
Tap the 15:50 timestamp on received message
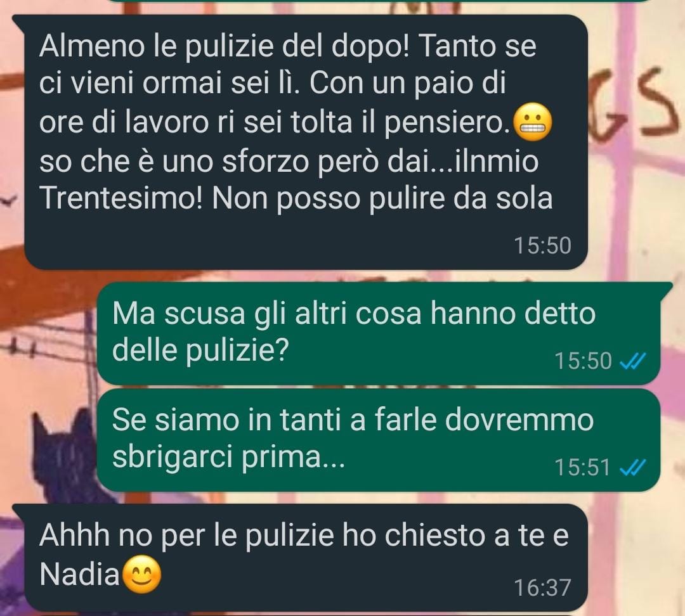tap(542, 245)
